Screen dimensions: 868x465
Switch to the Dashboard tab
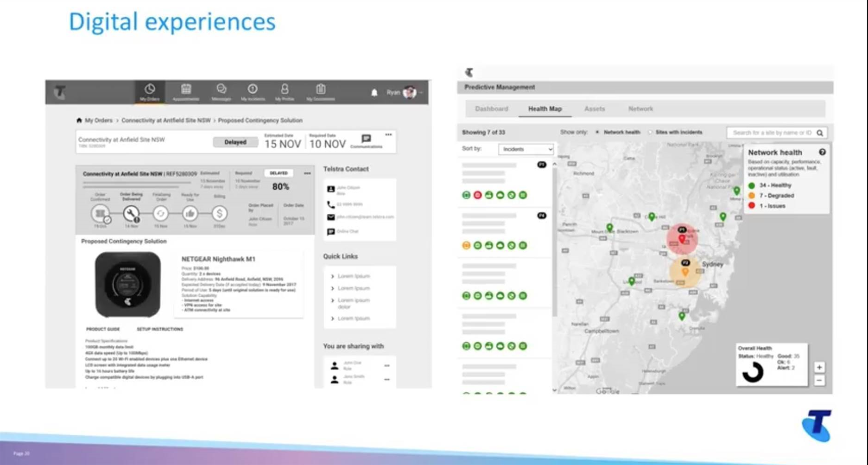(x=491, y=109)
